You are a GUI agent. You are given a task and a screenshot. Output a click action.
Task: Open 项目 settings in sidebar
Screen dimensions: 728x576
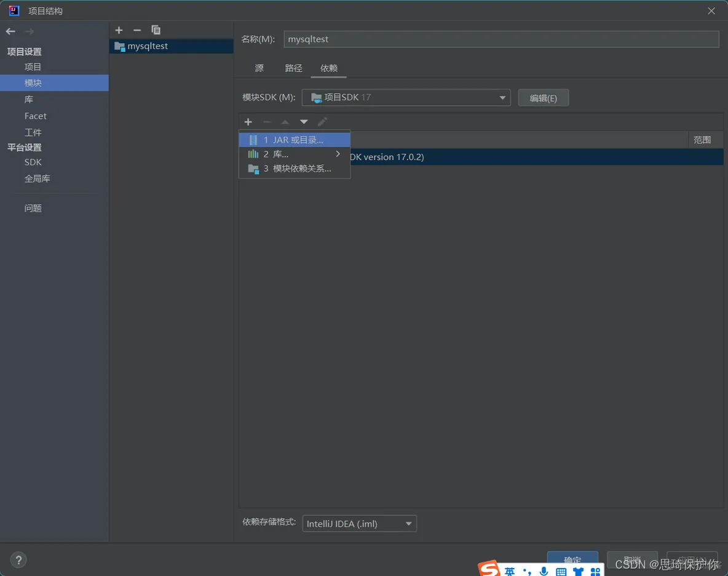point(33,67)
